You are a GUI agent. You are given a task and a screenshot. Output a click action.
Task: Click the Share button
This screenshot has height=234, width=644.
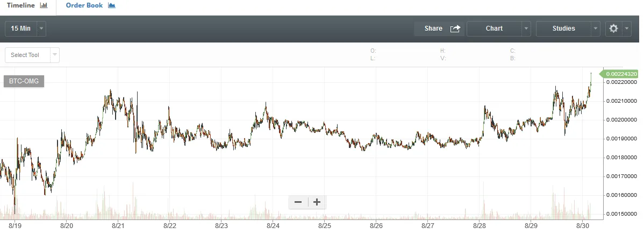tap(439, 29)
